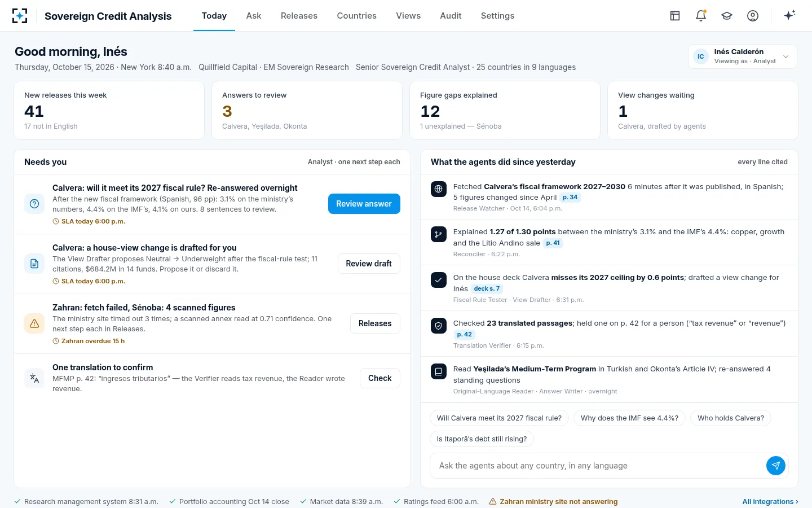812x508 pixels.
Task: Open the notifications bell
Action: tap(701, 16)
